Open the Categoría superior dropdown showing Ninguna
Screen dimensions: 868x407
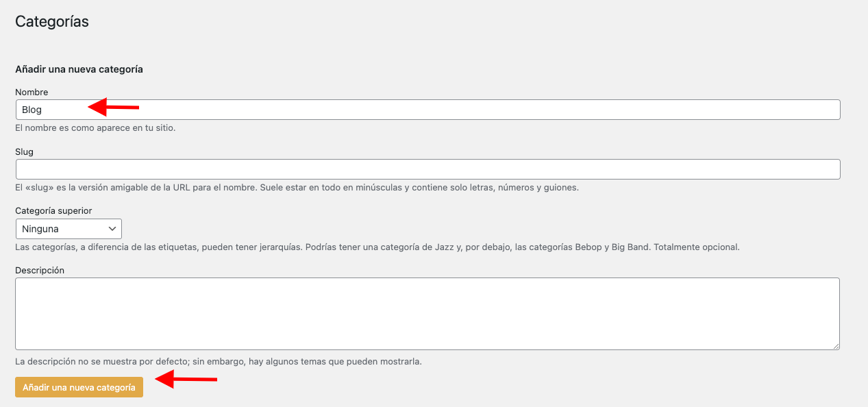coord(69,229)
